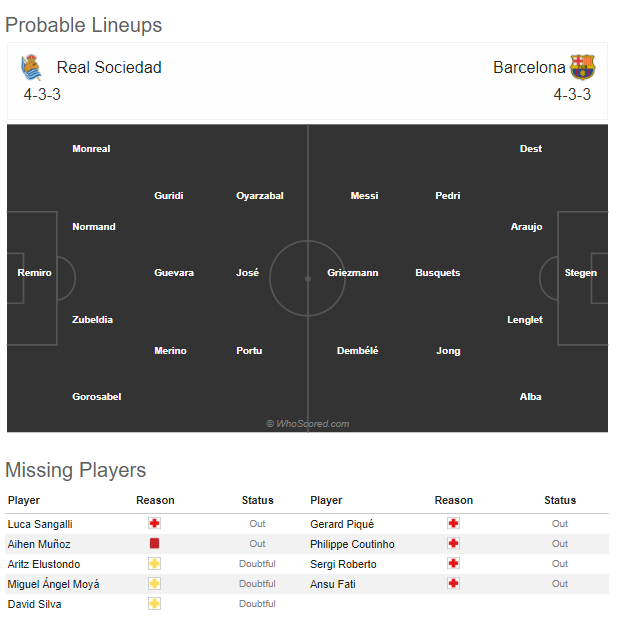Click Luca Sangalli's red cross injury icon
Image resolution: width=617 pixels, height=633 pixels.
coord(154,524)
